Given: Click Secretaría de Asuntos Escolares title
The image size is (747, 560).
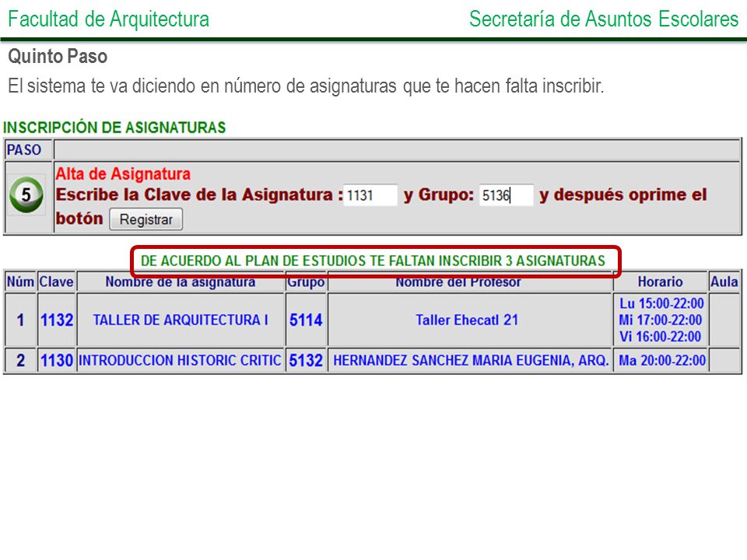Looking at the screenshot, I should click(604, 19).
